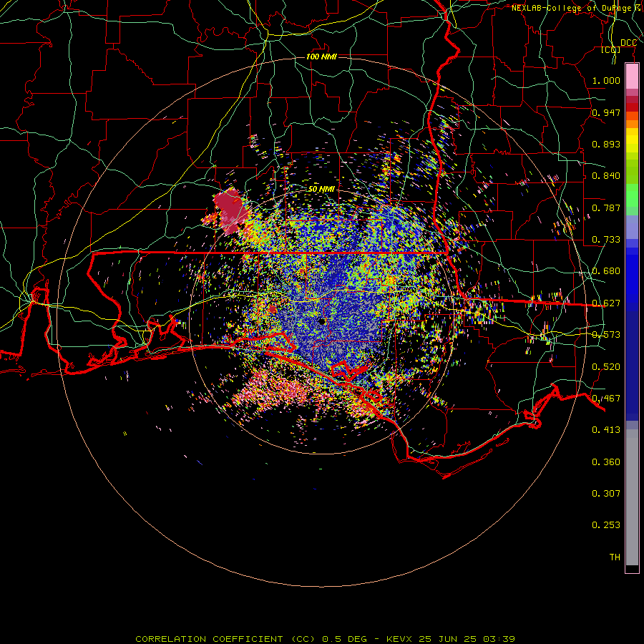Image resolution: width=644 pixels, height=644 pixels.
Task: Pick the pink segment of the color bar
Action: click(x=632, y=77)
